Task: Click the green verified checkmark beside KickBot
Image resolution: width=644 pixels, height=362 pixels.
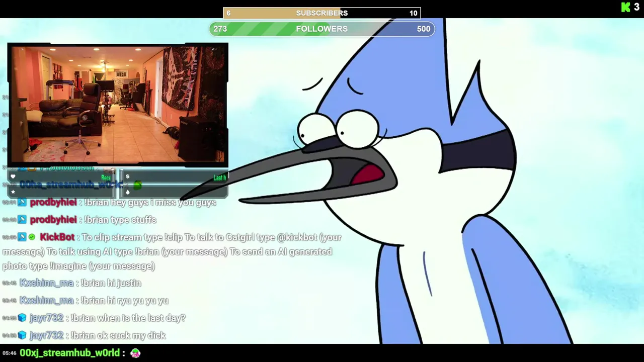Action: [32, 237]
